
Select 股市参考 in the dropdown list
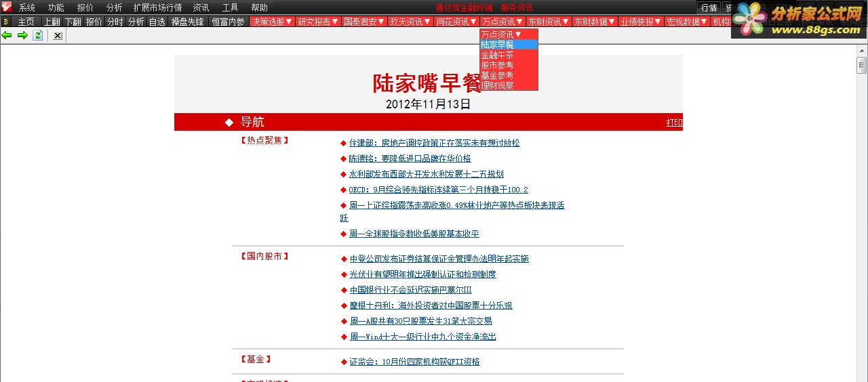[x=509, y=65]
